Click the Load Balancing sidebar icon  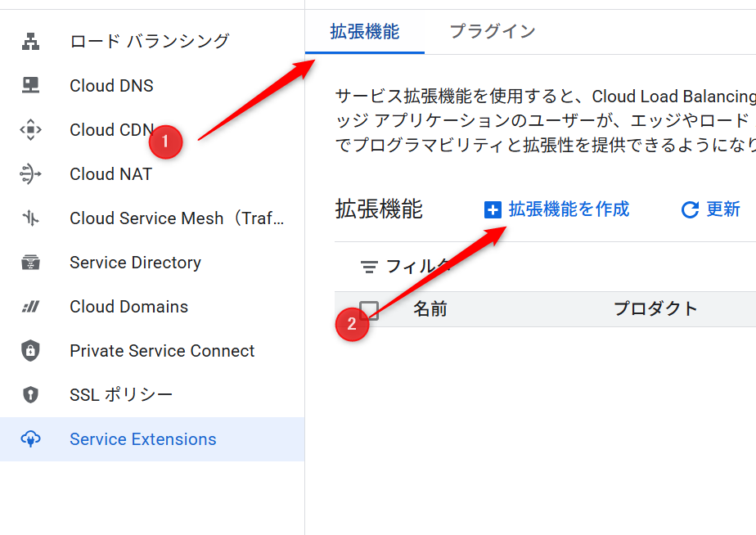(30, 41)
